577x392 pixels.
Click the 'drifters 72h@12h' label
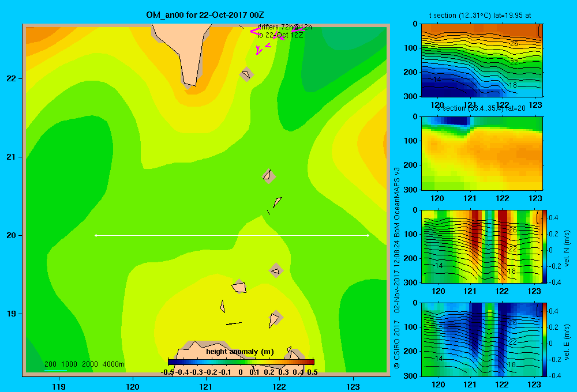click(x=284, y=27)
